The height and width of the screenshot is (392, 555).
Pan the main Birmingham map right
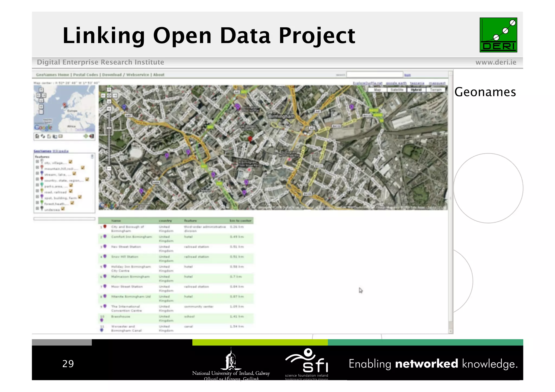pos(115,95)
